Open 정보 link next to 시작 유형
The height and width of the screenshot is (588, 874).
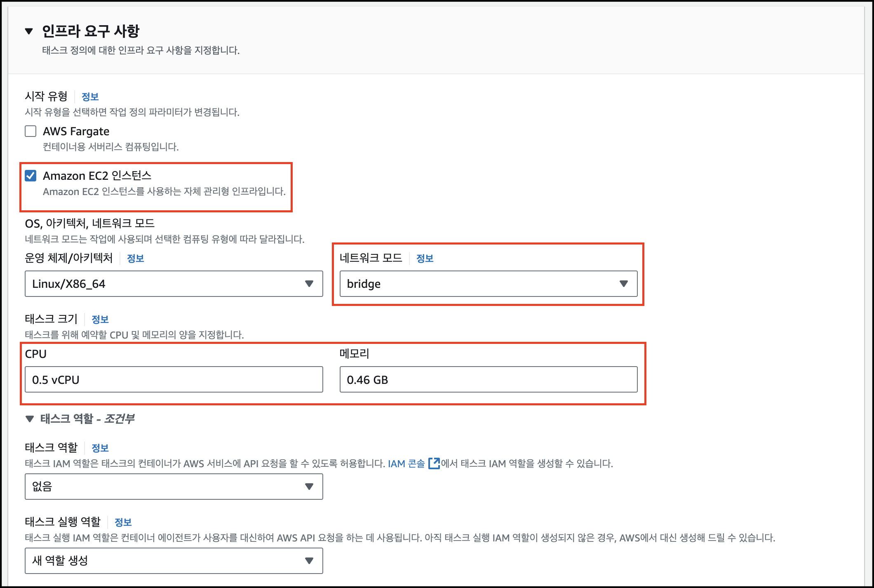coord(90,96)
